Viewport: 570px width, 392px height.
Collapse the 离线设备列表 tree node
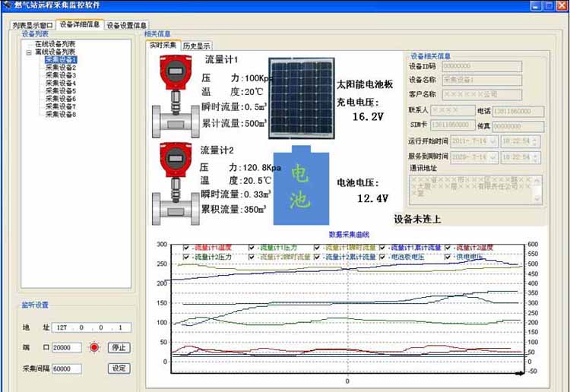pos(29,52)
